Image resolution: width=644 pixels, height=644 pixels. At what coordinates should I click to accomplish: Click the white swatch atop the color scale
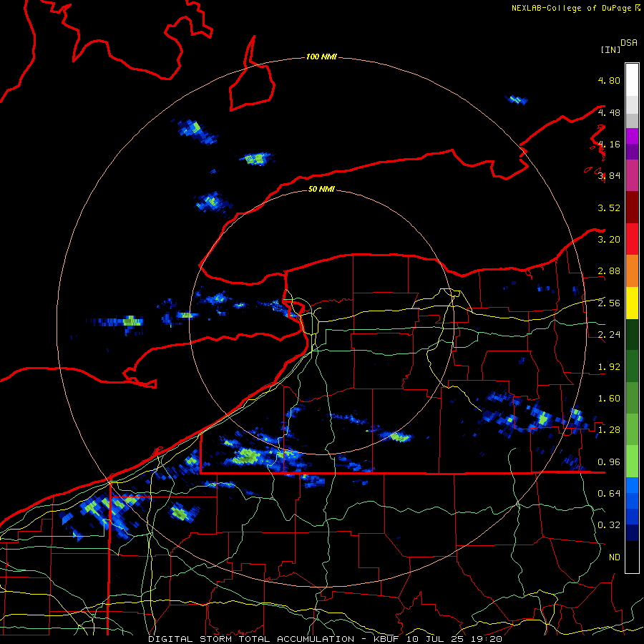pos(632,80)
